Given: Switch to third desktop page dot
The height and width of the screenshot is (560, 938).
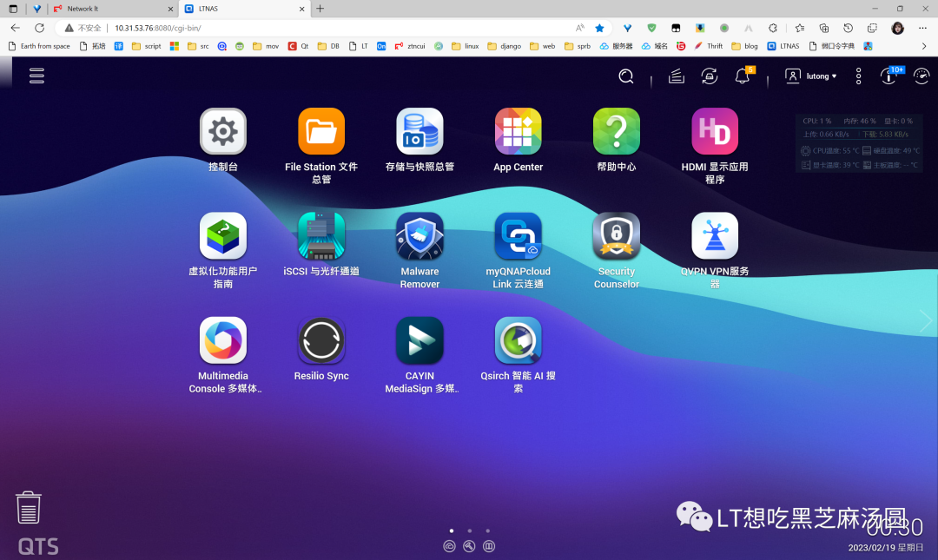Looking at the screenshot, I should point(487,530).
